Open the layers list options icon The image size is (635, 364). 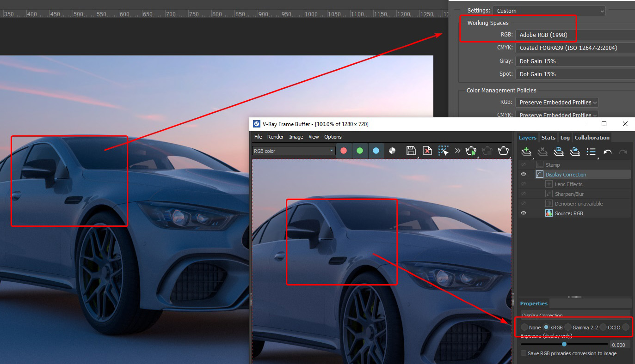[x=591, y=151]
